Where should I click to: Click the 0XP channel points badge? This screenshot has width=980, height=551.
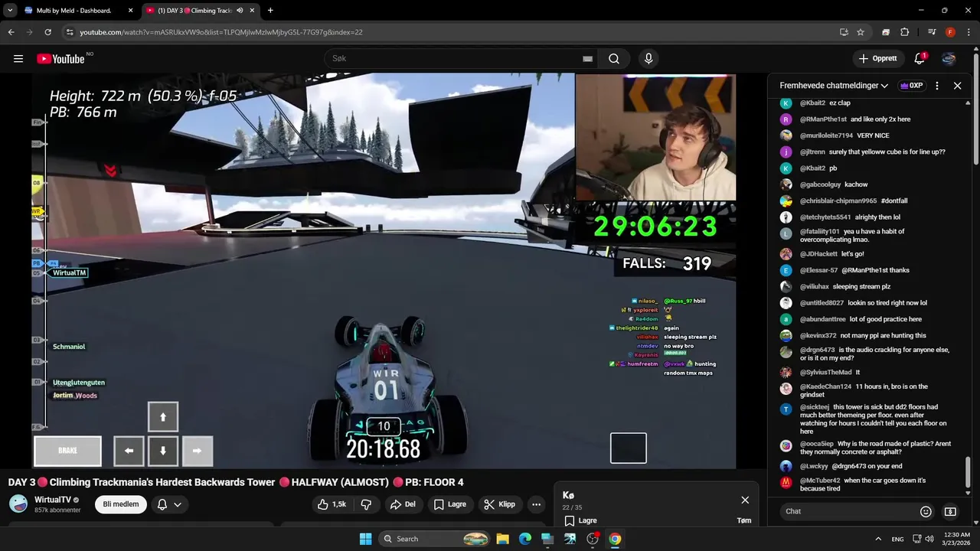pos(911,86)
